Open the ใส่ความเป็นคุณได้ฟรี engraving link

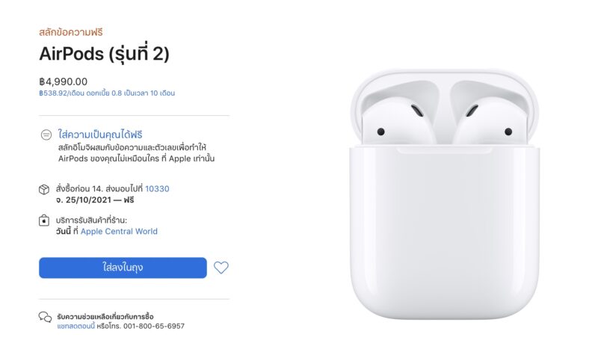pyautogui.click(x=100, y=135)
